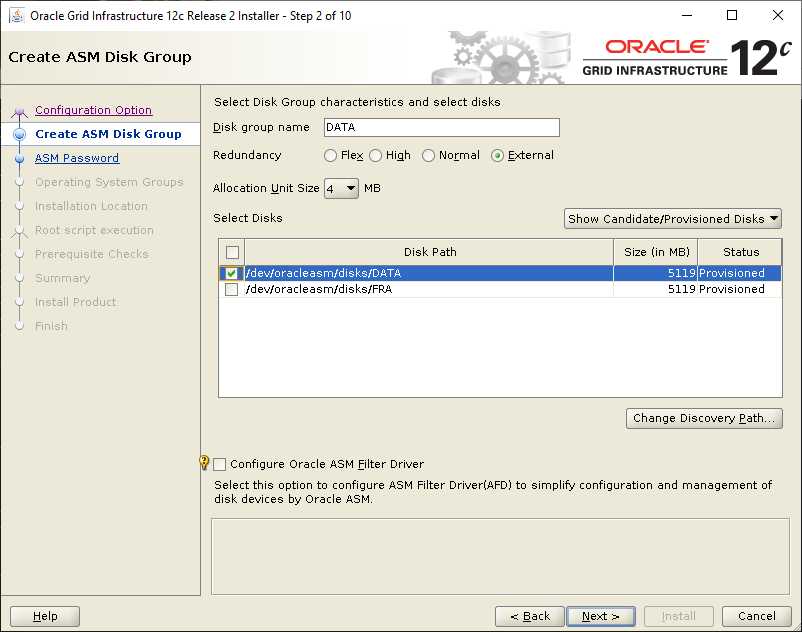Click the yellow help hint icon beside Filter Driver

[x=204, y=463]
